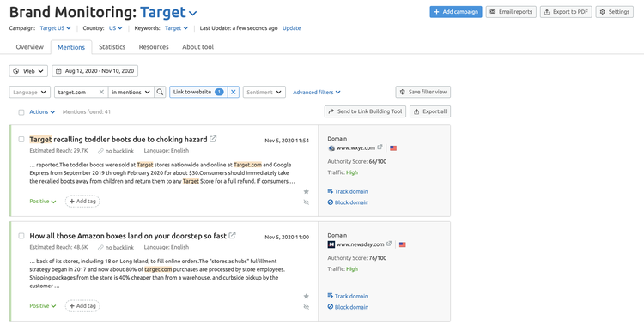
Task: Open Country US dropdown
Action: pyautogui.click(x=116, y=28)
